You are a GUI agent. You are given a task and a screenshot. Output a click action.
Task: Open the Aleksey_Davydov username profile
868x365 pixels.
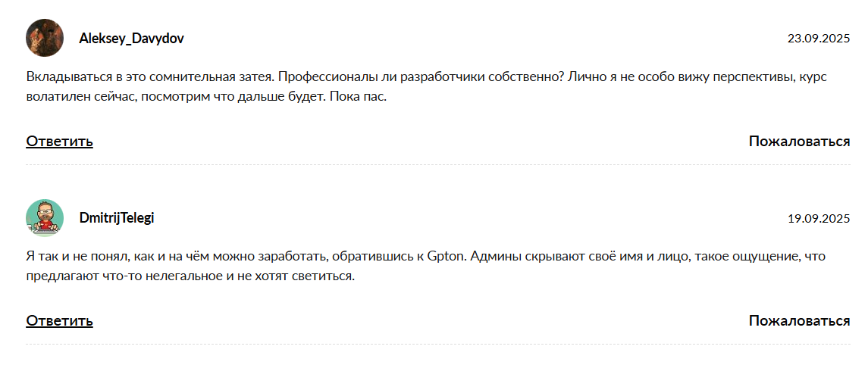tap(131, 39)
